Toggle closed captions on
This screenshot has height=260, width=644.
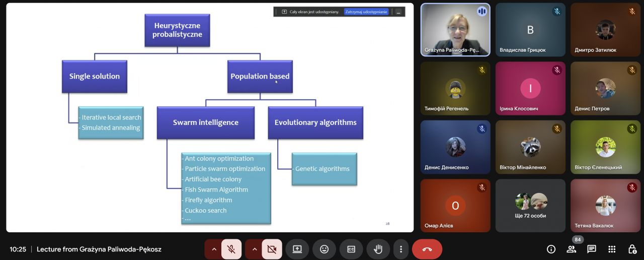click(x=351, y=249)
